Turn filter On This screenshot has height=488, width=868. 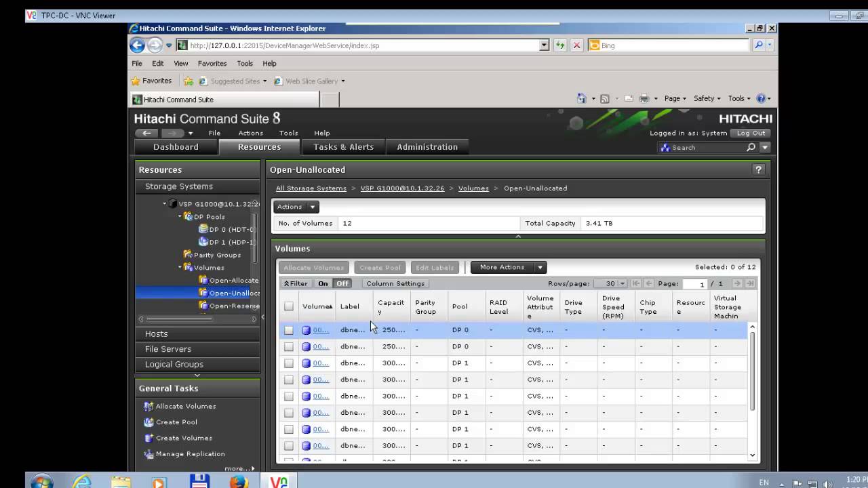(323, 283)
